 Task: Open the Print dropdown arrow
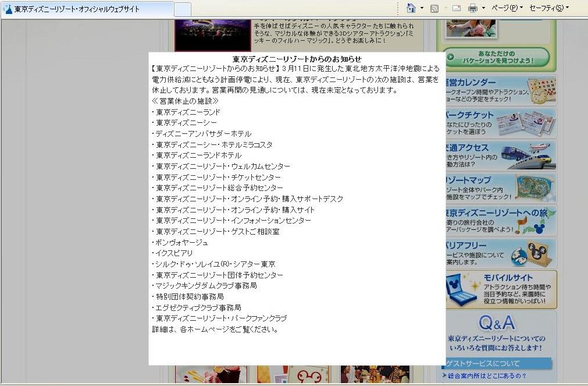tap(483, 8)
